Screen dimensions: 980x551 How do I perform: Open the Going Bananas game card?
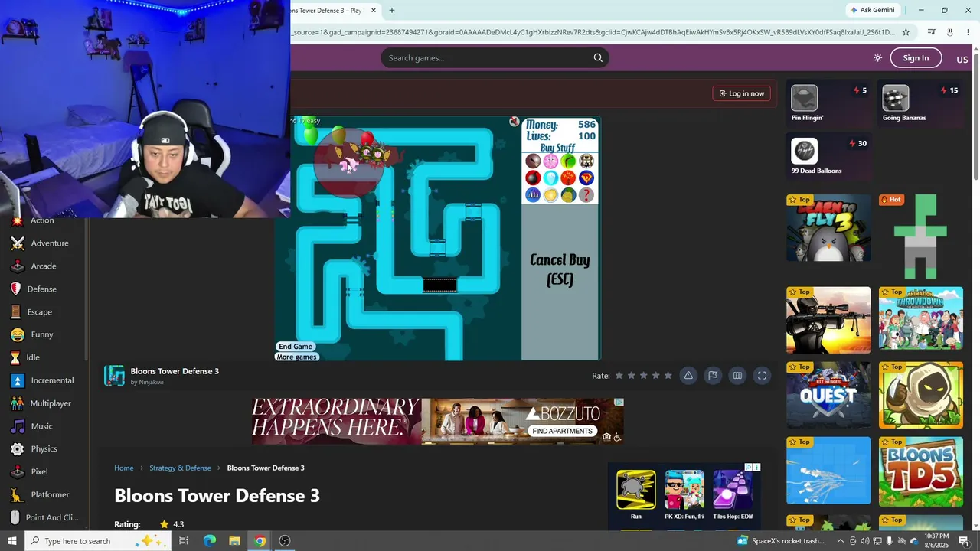click(x=920, y=103)
